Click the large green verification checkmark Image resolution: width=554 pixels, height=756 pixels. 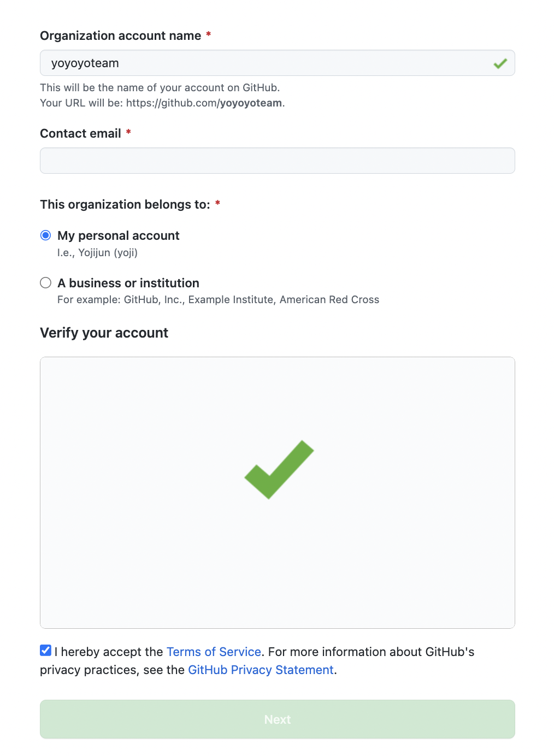[279, 470]
